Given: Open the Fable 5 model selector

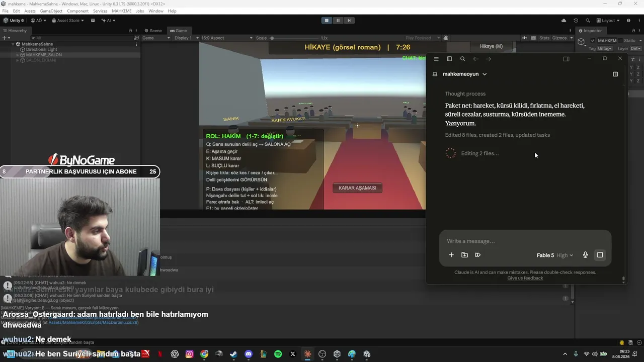Looking at the screenshot, I should (x=555, y=255).
